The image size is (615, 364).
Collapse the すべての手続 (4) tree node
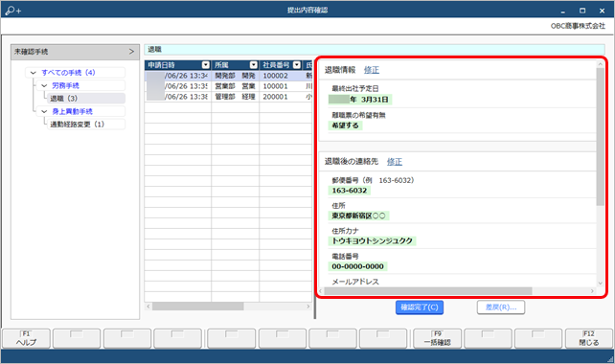point(34,73)
